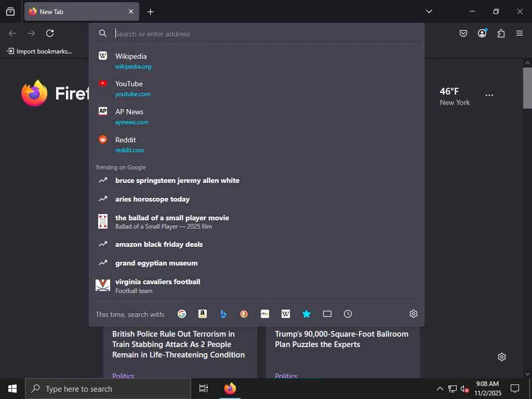Open the network tray icon
The height and width of the screenshot is (399, 532).
pyautogui.click(x=453, y=389)
